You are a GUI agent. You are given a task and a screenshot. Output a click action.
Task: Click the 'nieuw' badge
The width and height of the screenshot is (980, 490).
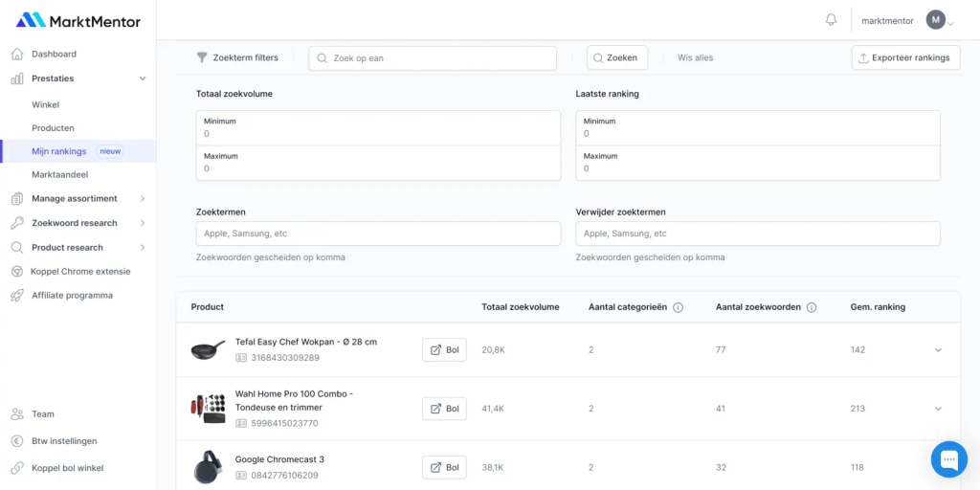[110, 151]
